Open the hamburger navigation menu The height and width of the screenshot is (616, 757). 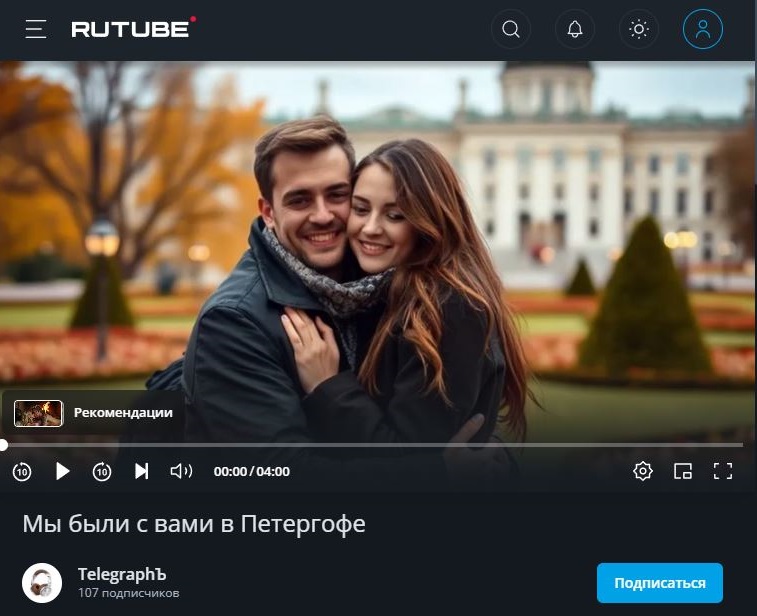(x=36, y=29)
